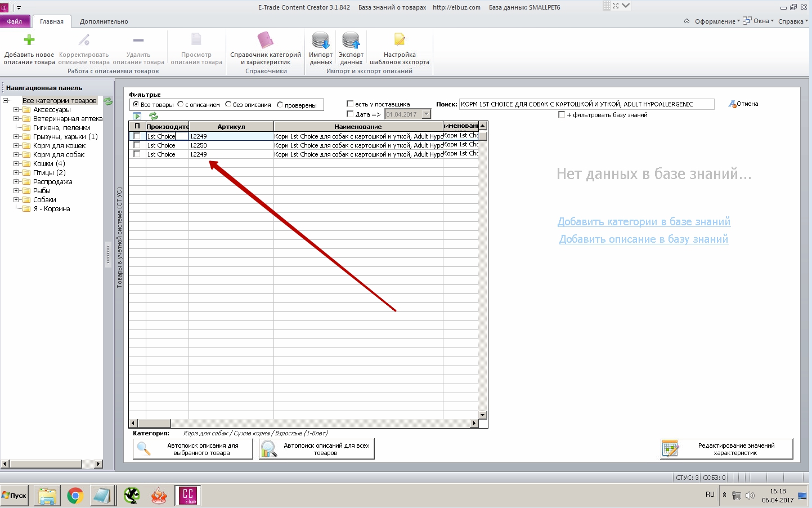Click the Просмотр описания товара icon

pyautogui.click(x=196, y=39)
